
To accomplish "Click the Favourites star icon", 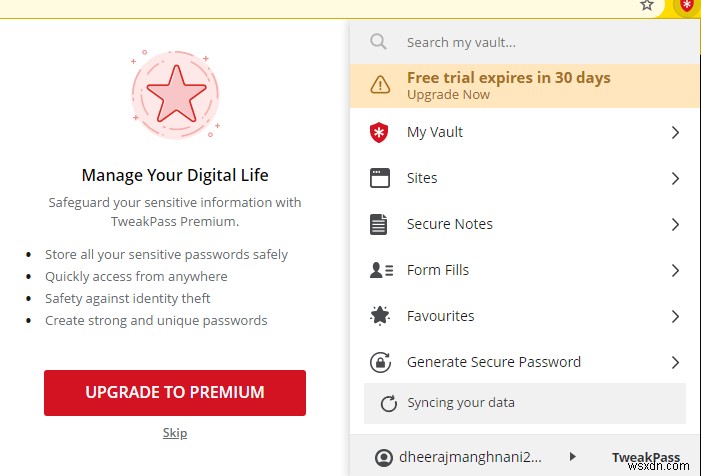I will tap(379, 316).
